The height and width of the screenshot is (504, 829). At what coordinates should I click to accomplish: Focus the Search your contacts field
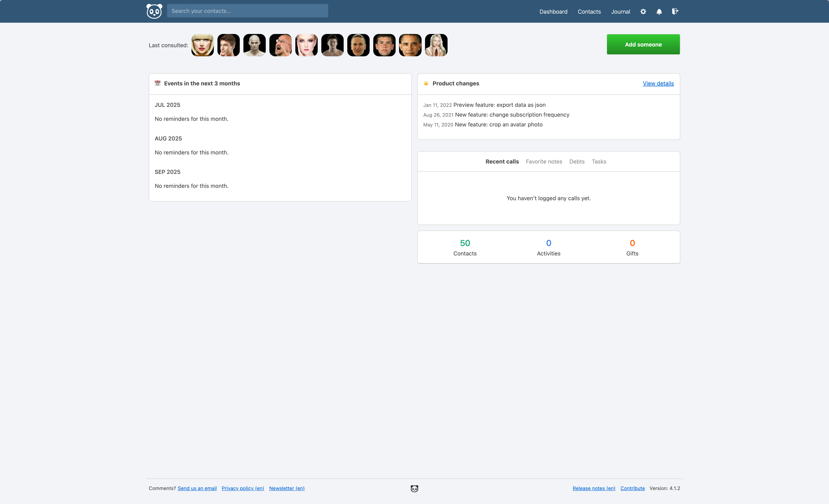(247, 11)
